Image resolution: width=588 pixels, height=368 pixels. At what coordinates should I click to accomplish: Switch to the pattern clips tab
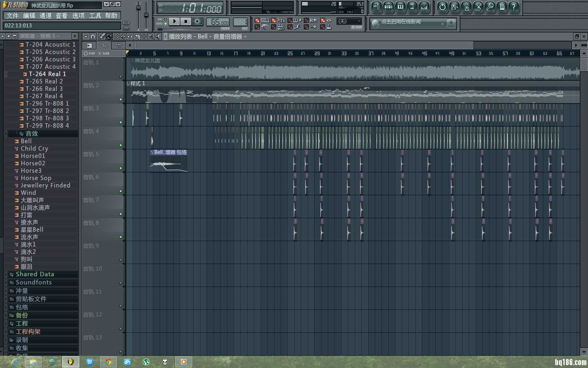[119, 45]
